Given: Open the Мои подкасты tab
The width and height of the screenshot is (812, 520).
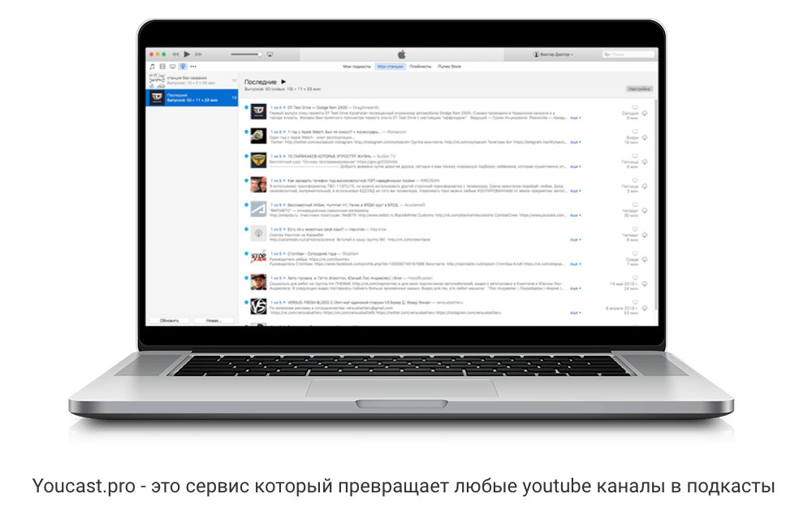Looking at the screenshot, I should pyautogui.click(x=356, y=67).
